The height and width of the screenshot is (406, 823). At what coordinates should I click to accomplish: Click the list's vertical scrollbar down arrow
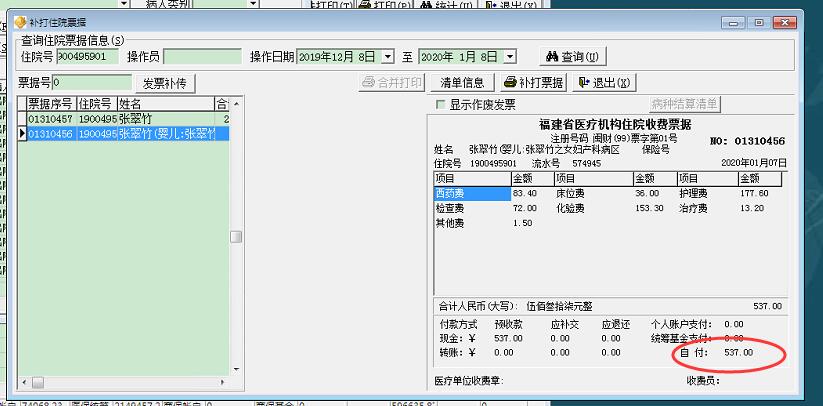pyautogui.click(x=236, y=369)
